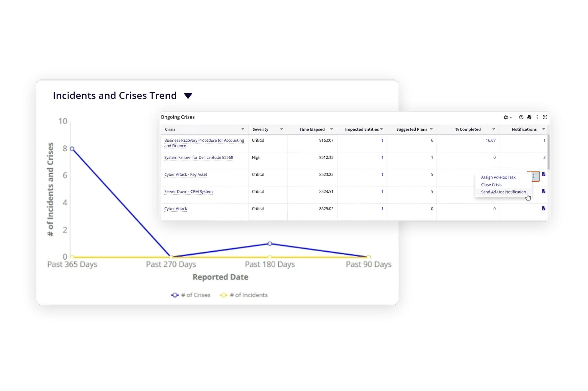Toggle # of Crises legend series
The width and height of the screenshot is (588, 391).
click(x=191, y=295)
